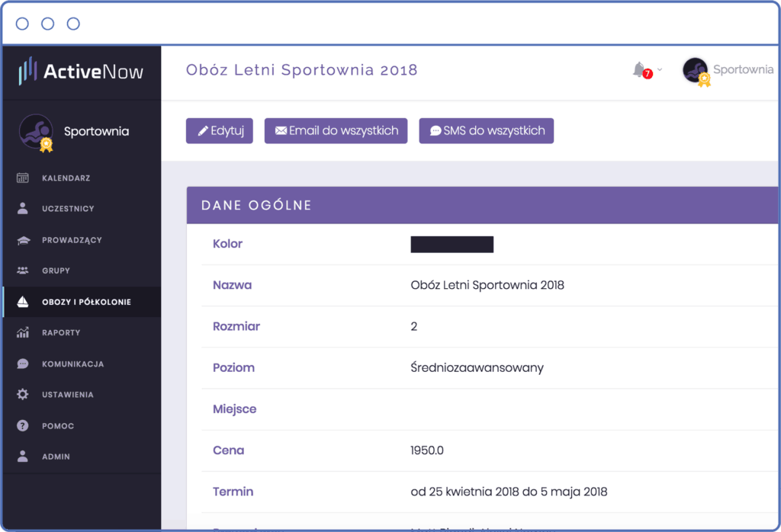
Task: Click the Nazwa field label
Action: [x=232, y=285]
